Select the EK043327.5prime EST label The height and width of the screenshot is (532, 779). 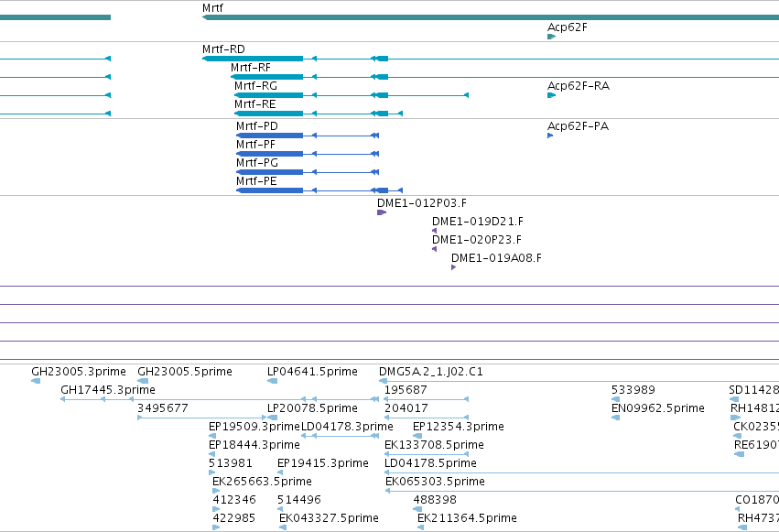tap(329, 518)
